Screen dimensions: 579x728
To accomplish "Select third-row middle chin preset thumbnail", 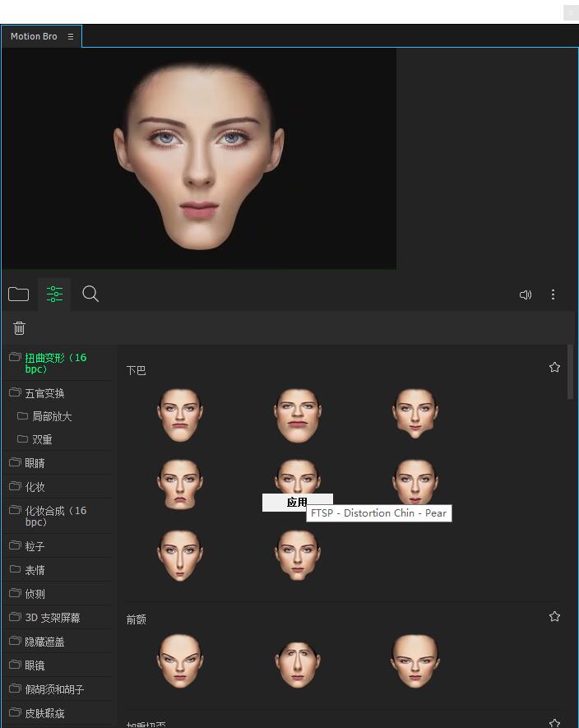I will tap(298, 554).
